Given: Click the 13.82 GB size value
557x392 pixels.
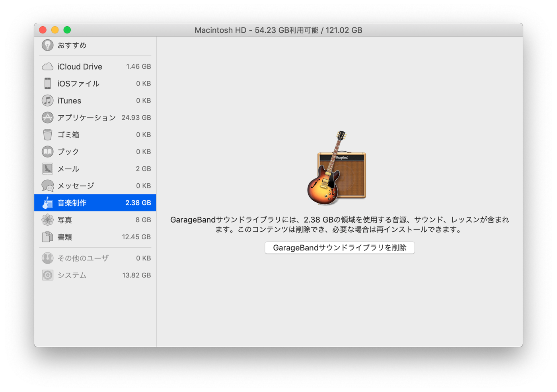Looking at the screenshot, I should click(x=136, y=275).
